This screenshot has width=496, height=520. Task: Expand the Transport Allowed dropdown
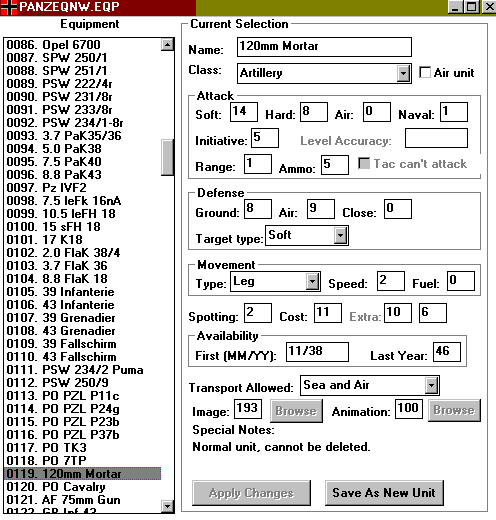click(432, 386)
